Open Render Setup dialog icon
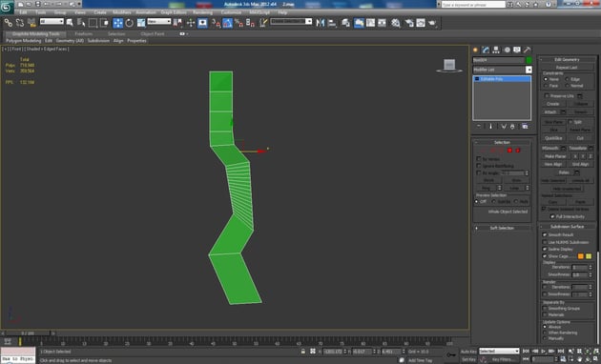Screen dimensions: 601x364 point(409,23)
